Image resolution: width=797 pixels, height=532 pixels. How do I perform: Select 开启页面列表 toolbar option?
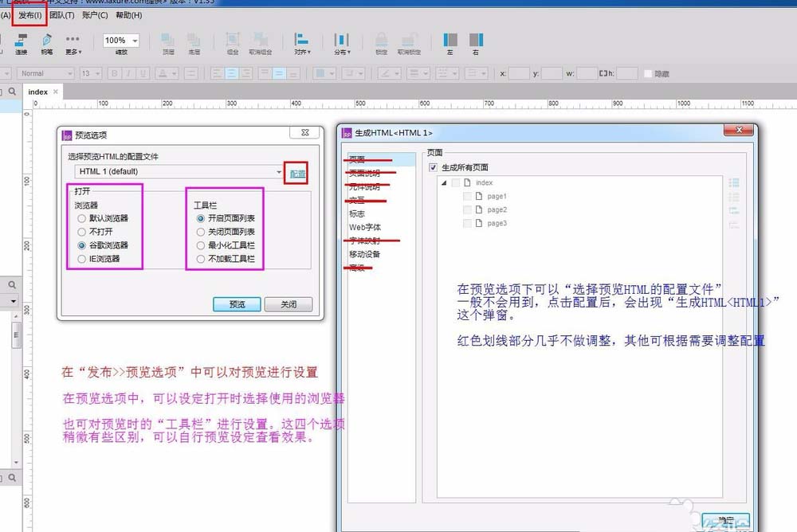(x=201, y=218)
